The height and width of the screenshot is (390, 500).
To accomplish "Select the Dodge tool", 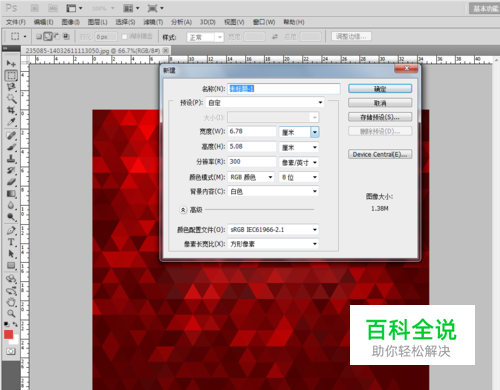I will 11,217.
